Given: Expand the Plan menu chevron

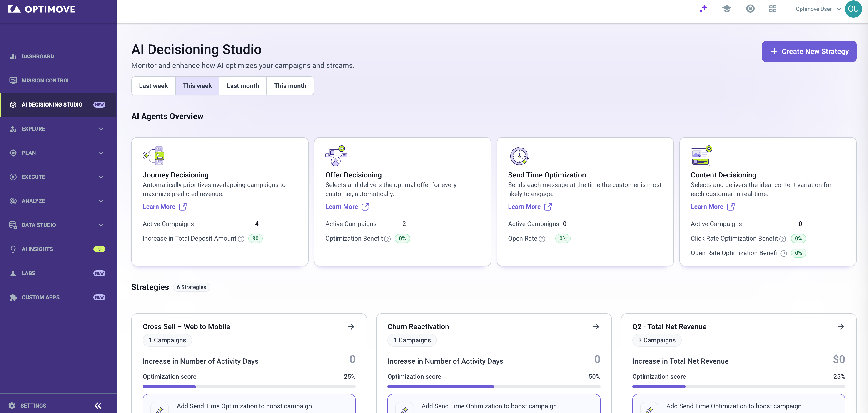Looking at the screenshot, I should pyautogui.click(x=101, y=153).
